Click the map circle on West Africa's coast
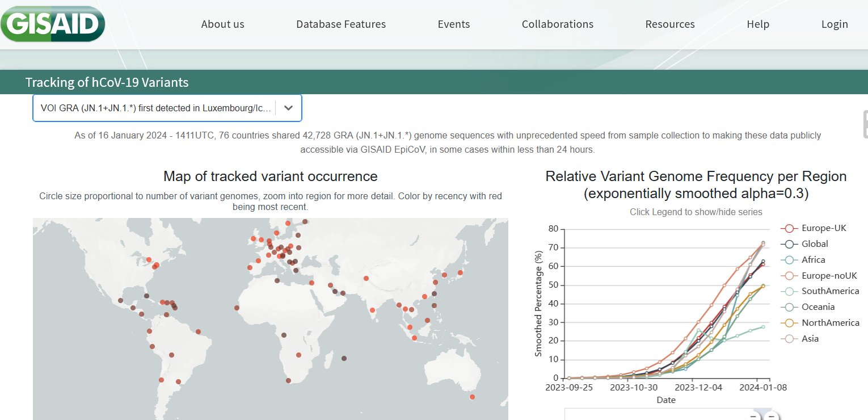The width and height of the screenshot is (868, 420). [237, 308]
